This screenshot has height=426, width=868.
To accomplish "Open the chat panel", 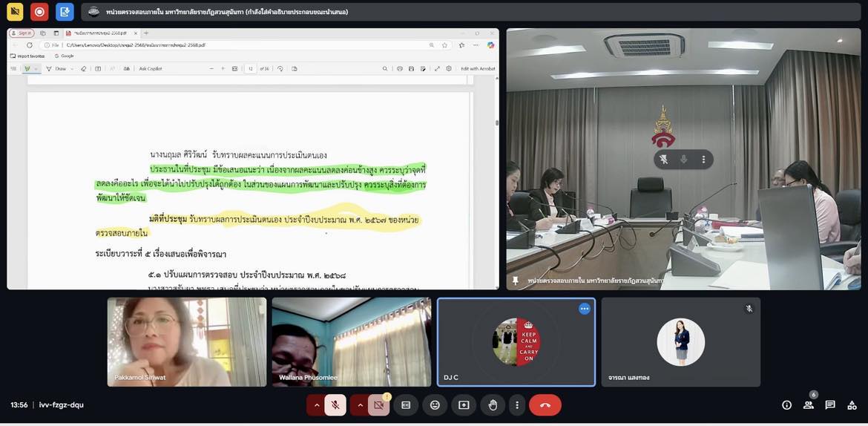I will click(830, 405).
